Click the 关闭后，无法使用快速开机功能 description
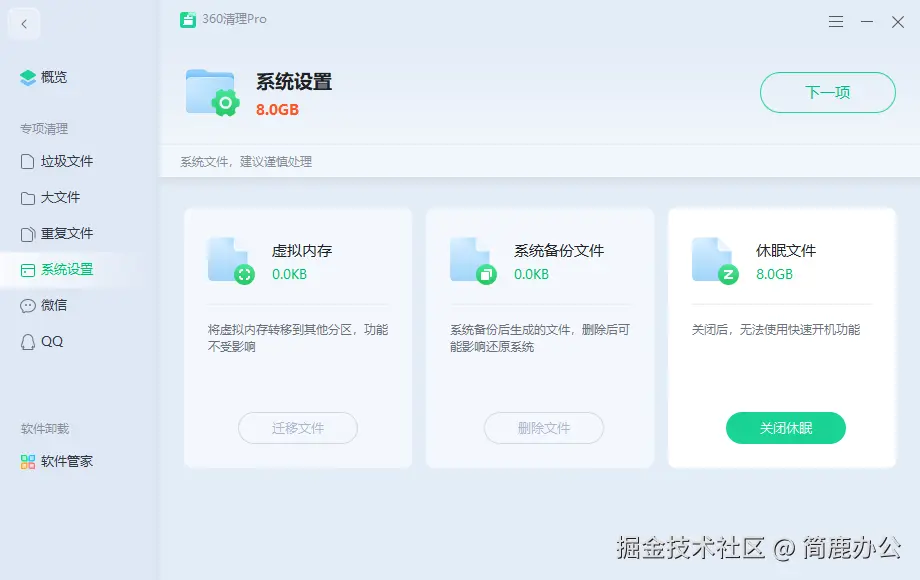Image resolution: width=920 pixels, height=580 pixels. click(776, 330)
